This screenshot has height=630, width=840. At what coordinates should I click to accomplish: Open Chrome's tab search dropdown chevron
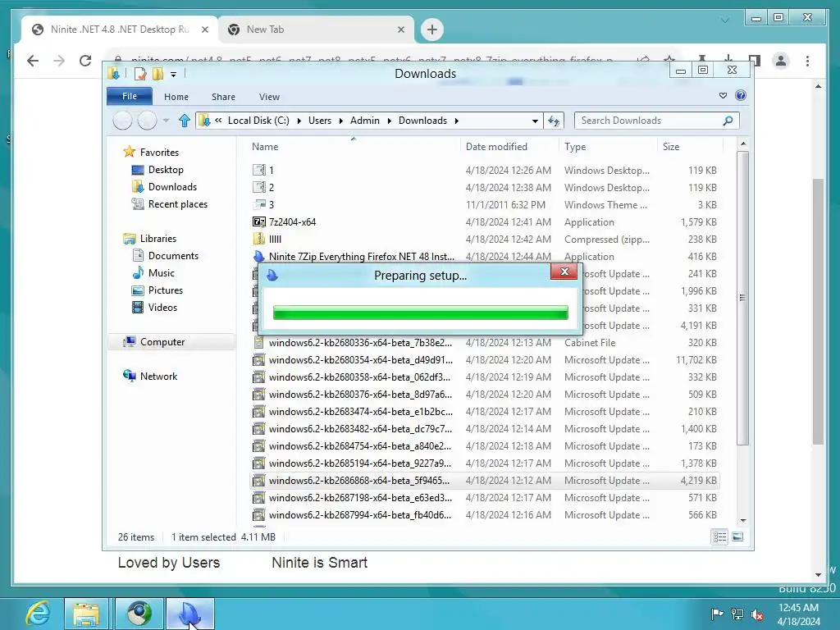[x=725, y=21]
